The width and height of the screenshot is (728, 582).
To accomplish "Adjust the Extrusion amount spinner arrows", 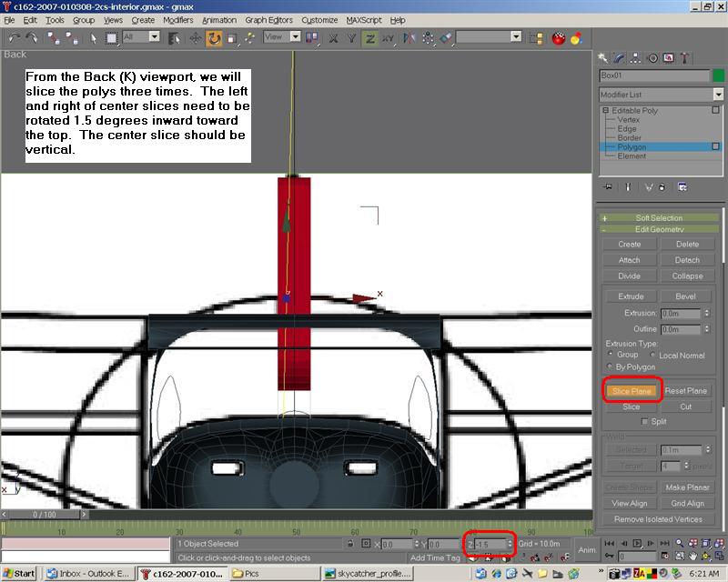I will click(707, 313).
